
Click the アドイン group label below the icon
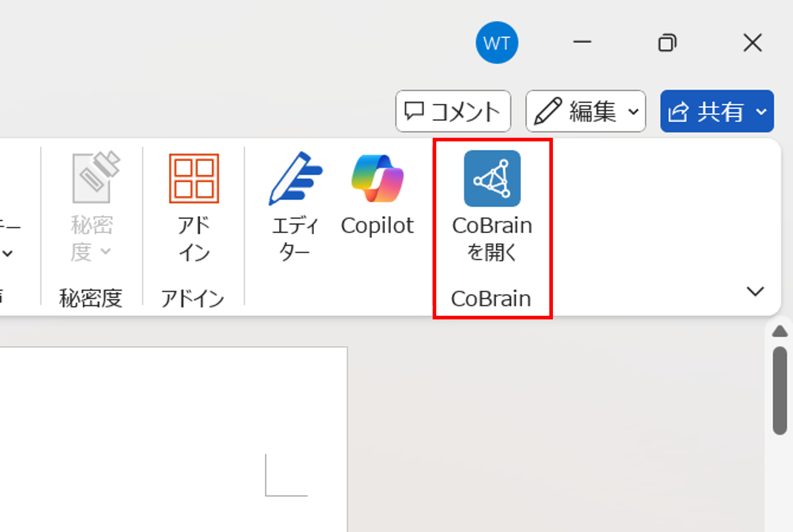pos(193,298)
